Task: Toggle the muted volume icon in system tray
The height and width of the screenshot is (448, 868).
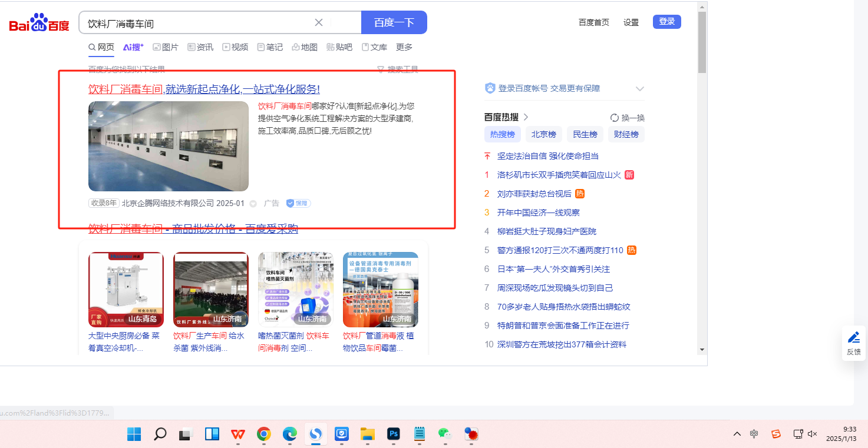Action: point(812,434)
